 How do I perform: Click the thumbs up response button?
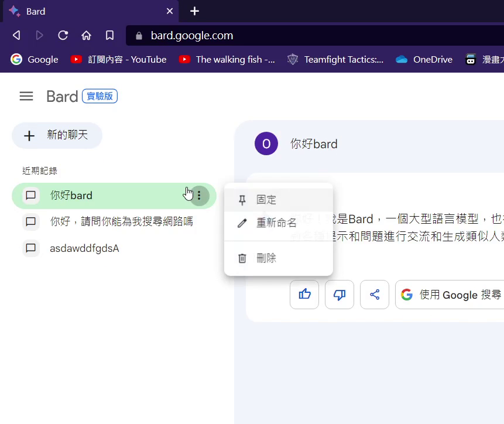(x=304, y=295)
